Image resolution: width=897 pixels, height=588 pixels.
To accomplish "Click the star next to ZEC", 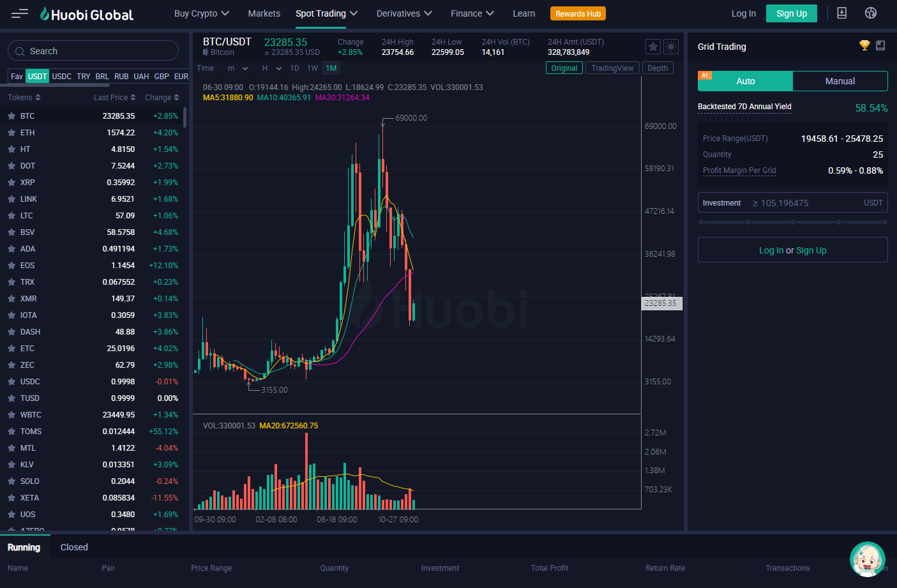I will click(x=11, y=365).
